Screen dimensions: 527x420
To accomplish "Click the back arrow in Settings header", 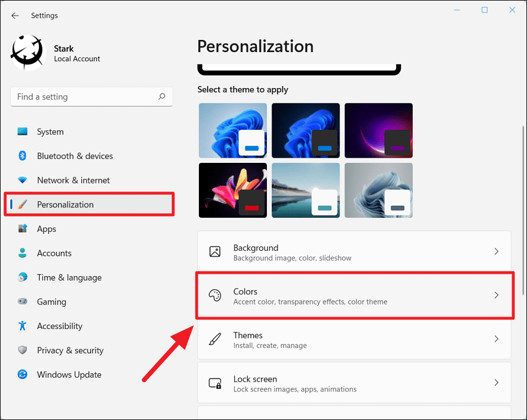I will click(x=15, y=15).
